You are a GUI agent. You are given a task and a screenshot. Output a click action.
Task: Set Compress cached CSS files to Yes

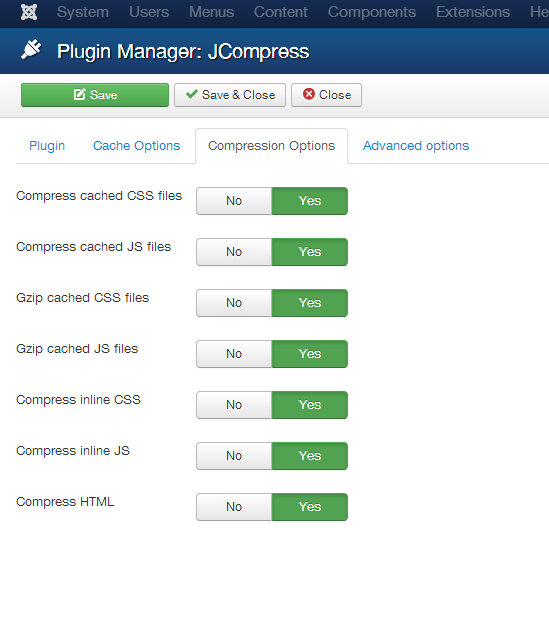click(x=310, y=201)
